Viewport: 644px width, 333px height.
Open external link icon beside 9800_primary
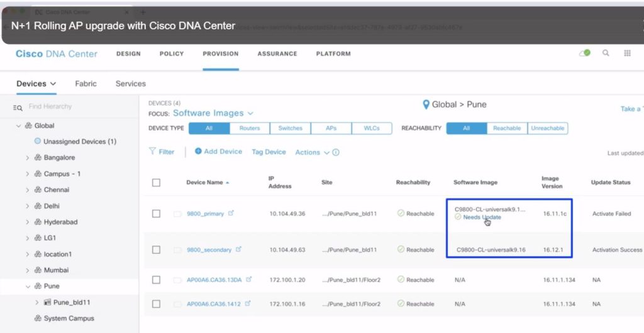[231, 214]
